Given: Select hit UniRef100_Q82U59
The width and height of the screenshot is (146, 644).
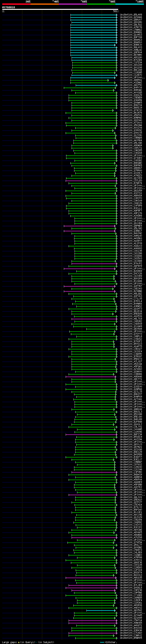Looking at the screenshot, I should click(131, 191).
